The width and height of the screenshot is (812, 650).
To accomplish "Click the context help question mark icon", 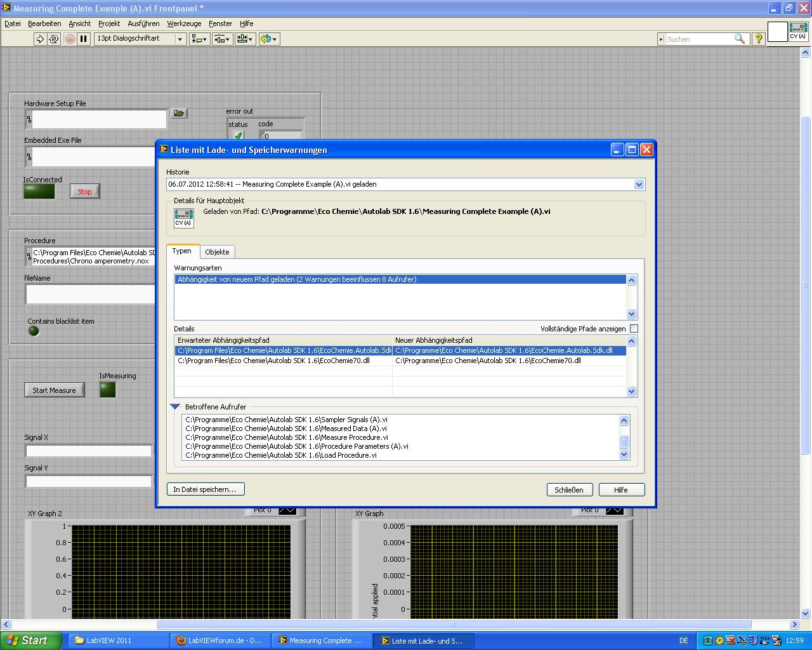I will pyautogui.click(x=758, y=39).
